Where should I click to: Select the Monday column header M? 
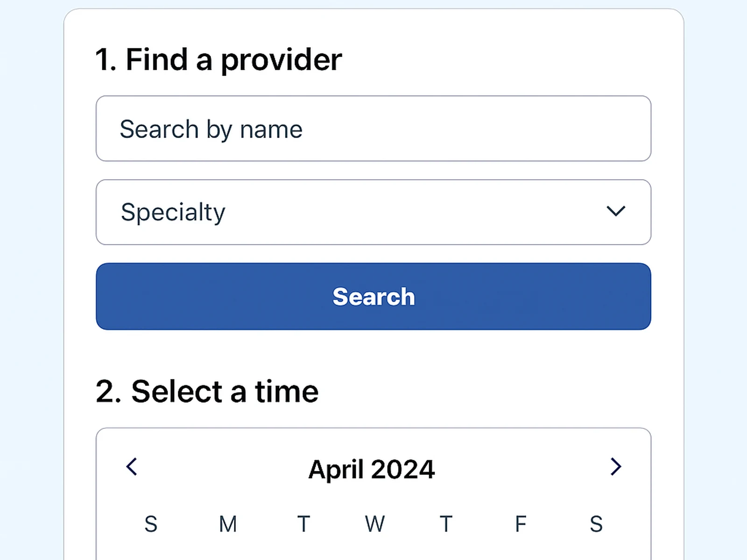click(x=228, y=524)
